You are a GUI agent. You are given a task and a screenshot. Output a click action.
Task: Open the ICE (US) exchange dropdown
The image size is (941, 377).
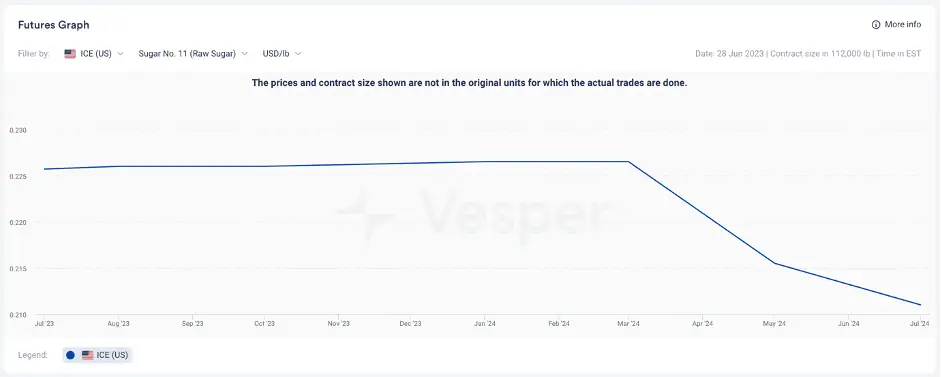point(94,53)
